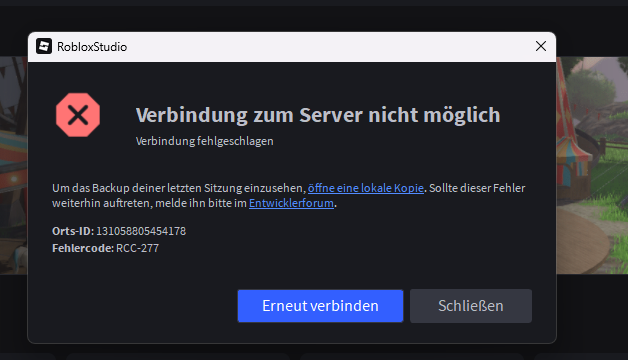
Task: Click the 'Orts-ID:' label
Action: click(x=73, y=231)
